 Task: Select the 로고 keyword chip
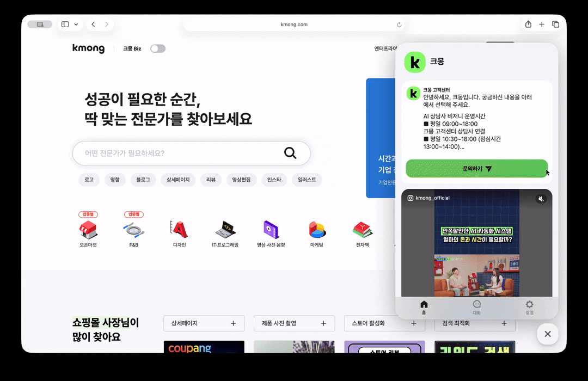89,180
